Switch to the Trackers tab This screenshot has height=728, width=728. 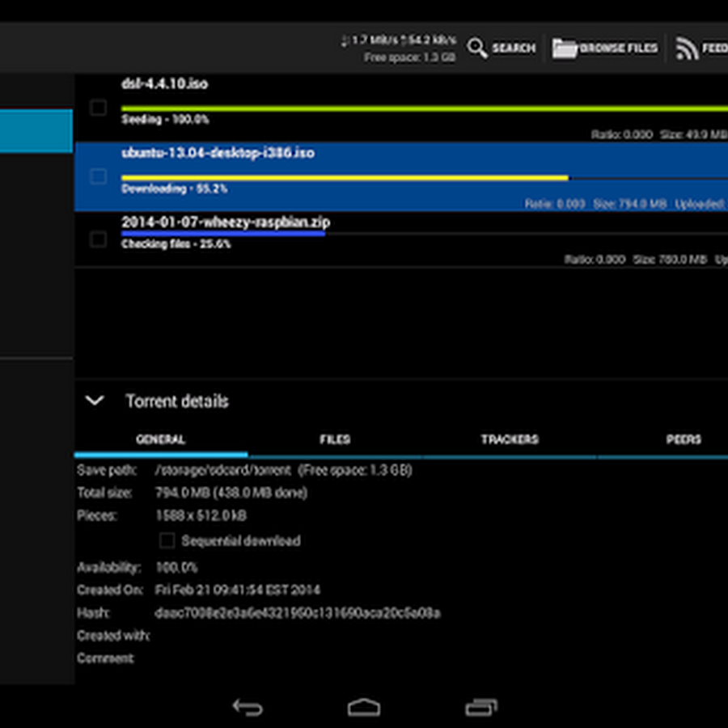(510, 439)
